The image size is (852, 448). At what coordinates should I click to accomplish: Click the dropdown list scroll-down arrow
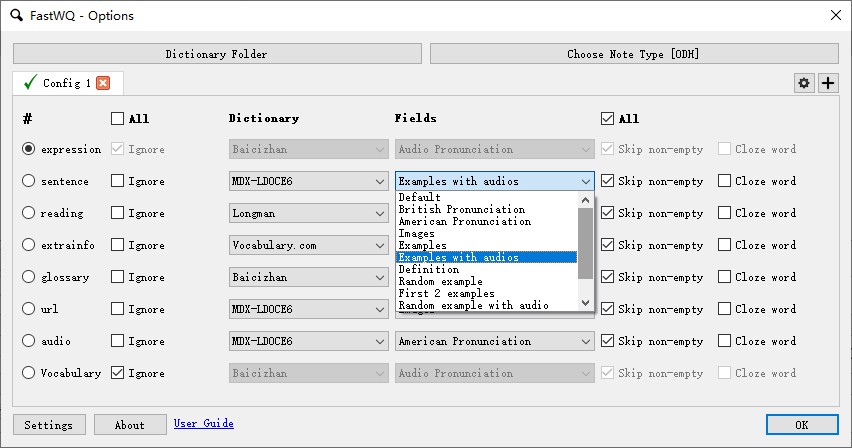pyautogui.click(x=585, y=303)
